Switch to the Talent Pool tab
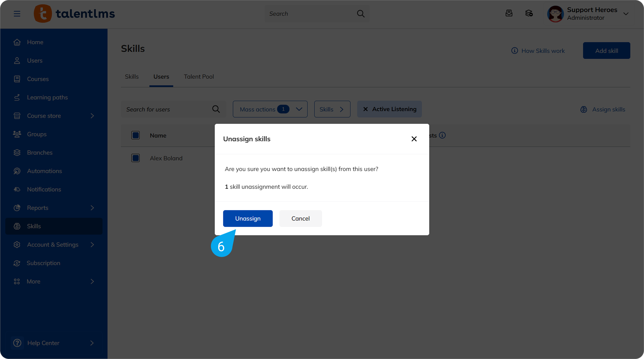Image resolution: width=644 pixels, height=359 pixels. (199, 77)
